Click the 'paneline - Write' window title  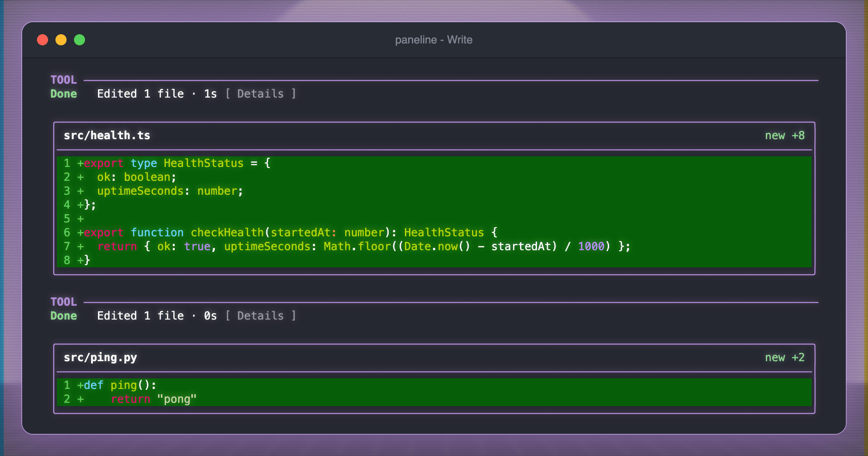434,40
